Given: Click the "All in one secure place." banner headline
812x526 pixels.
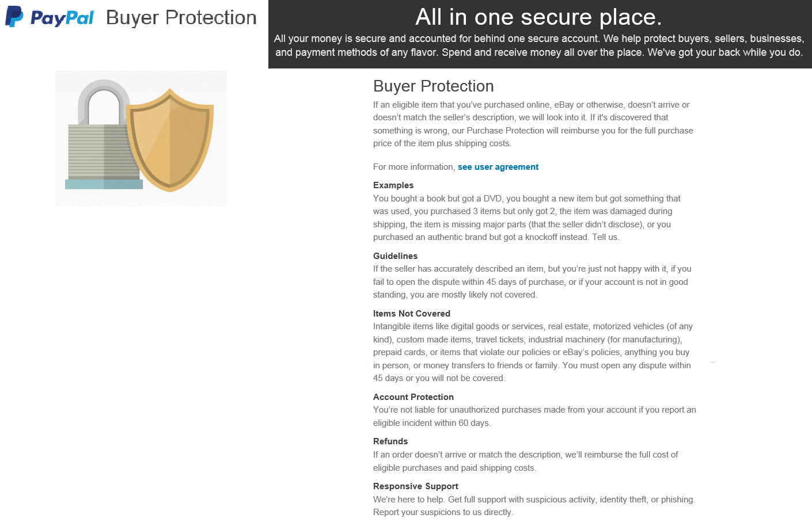Looking at the screenshot, I should click(538, 17).
